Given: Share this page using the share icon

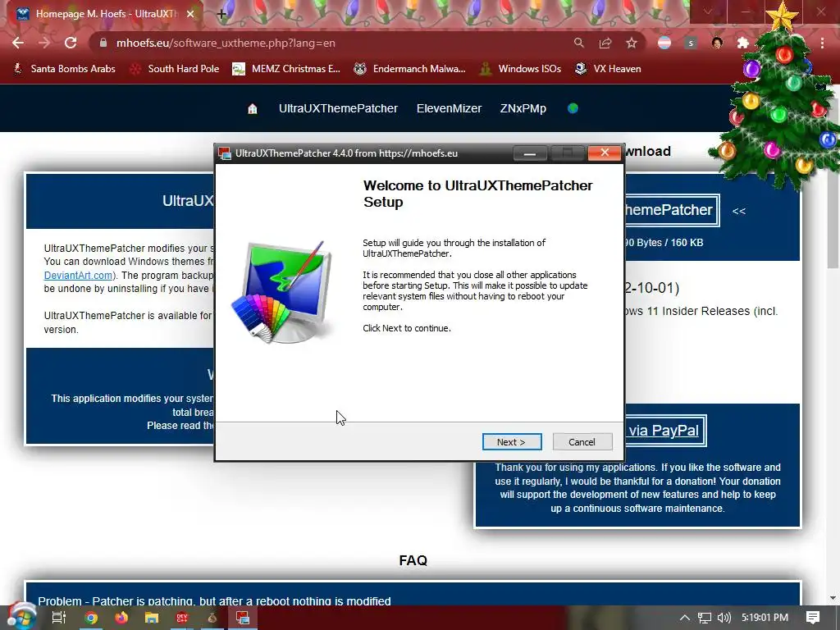Looking at the screenshot, I should (x=605, y=43).
